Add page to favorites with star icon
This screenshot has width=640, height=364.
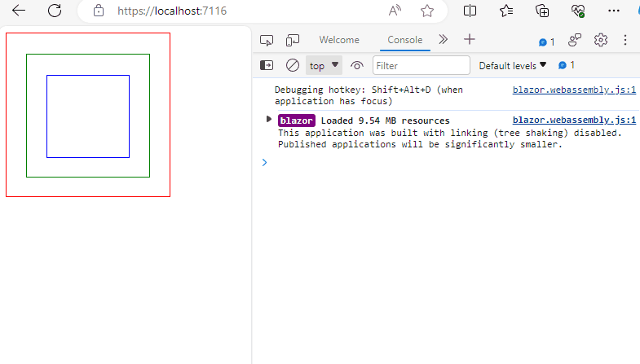click(x=427, y=11)
